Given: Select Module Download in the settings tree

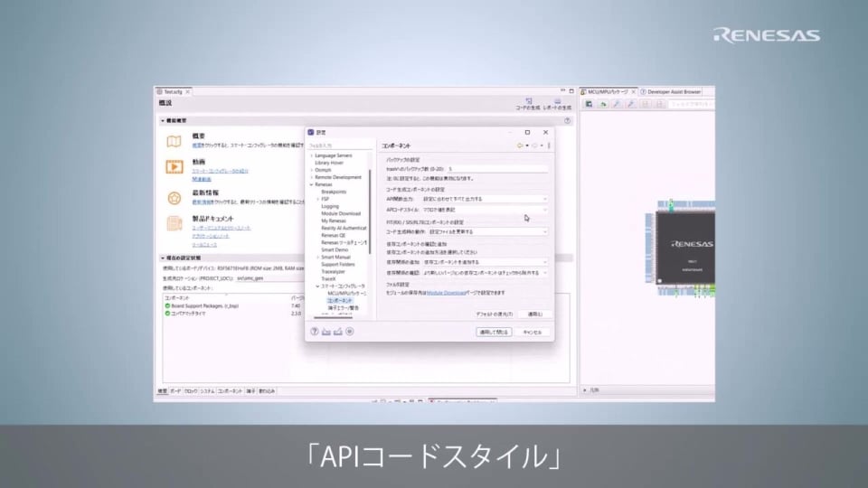Looking at the screenshot, I should [x=340, y=213].
